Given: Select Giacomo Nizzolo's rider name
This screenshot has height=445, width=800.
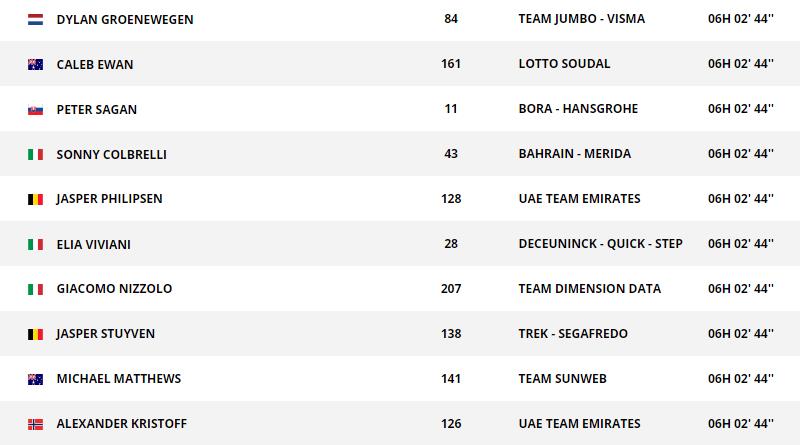Looking at the screenshot, I should click(114, 289).
